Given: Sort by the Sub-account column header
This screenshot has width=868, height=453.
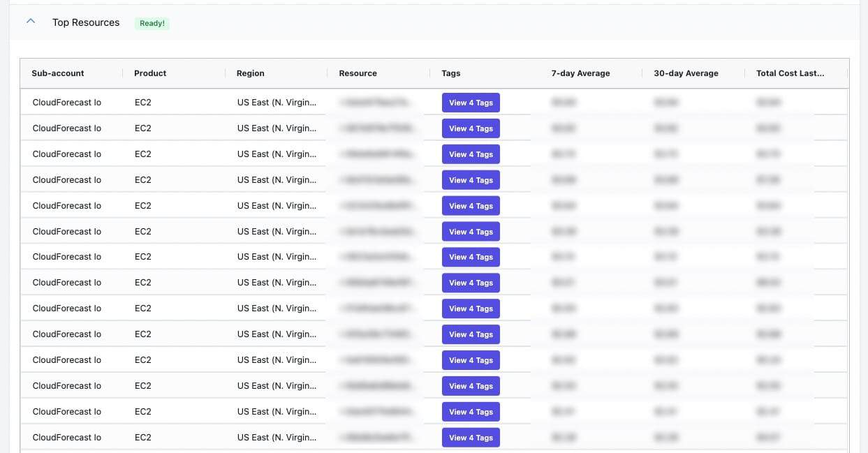Looking at the screenshot, I should 58,73.
